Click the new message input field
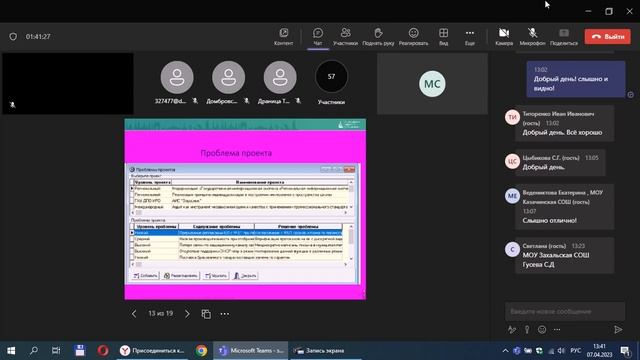Screen dimensions: 640x360 [x=565, y=311]
